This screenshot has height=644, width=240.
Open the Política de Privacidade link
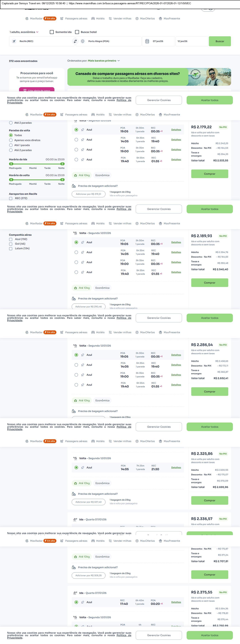[x=124, y=101]
